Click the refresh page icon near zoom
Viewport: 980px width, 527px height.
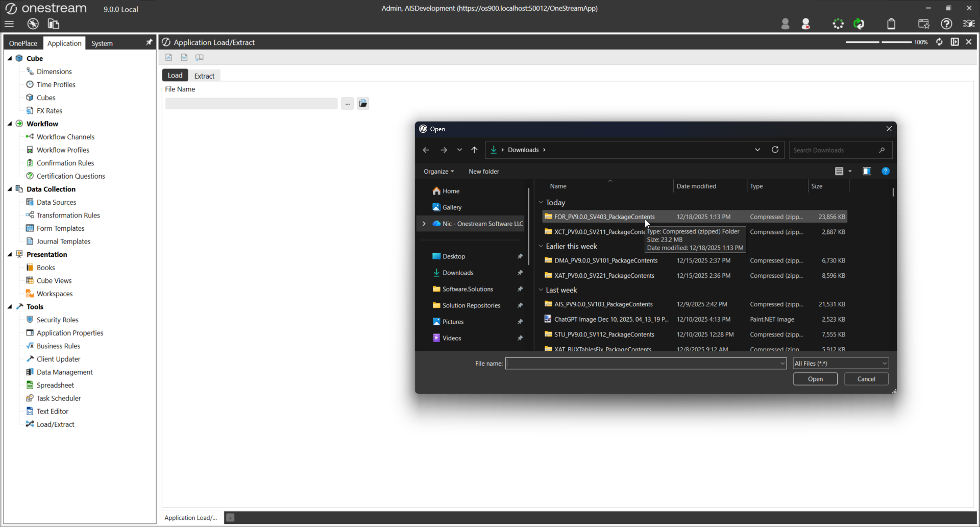[x=939, y=42]
